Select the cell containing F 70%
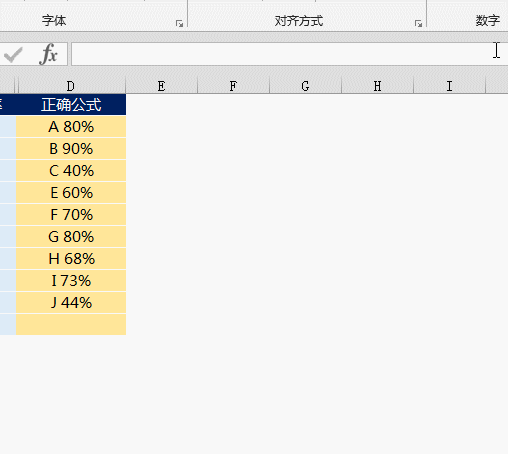The height and width of the screenshot is (454, 508). click(71, 215)
